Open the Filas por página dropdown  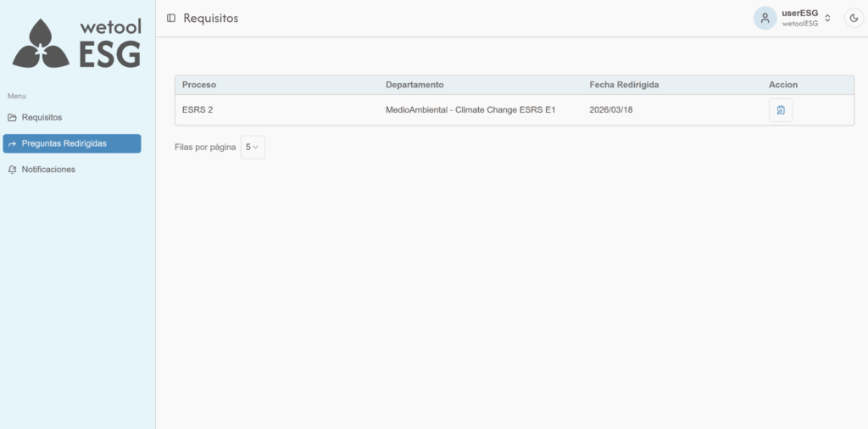pyautogui.click(x=253, y=147)
